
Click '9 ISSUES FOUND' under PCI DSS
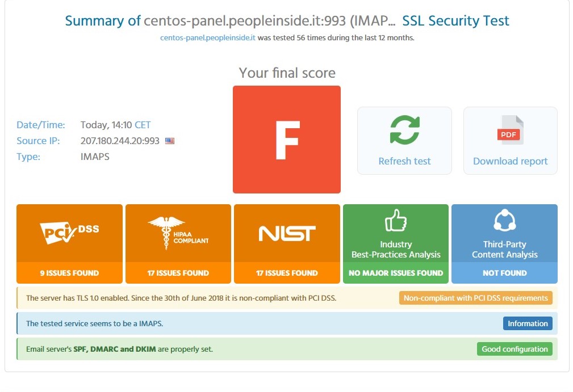69,273
